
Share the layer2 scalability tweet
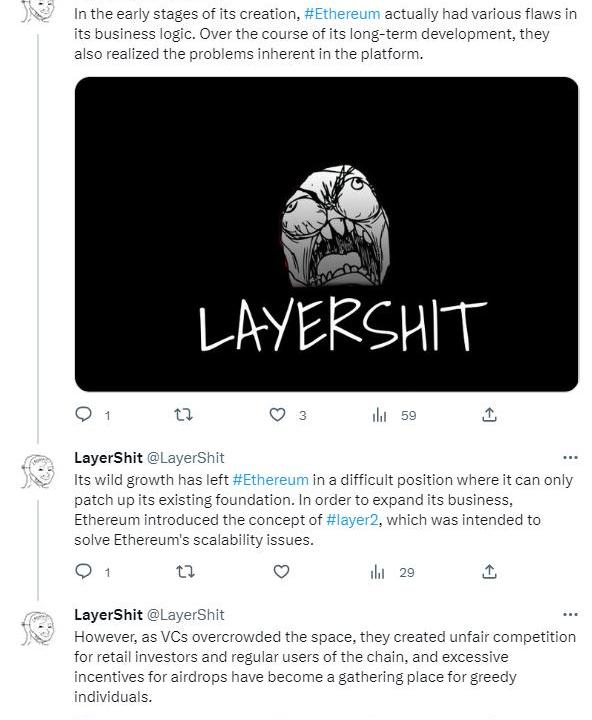tap(489, 572)
